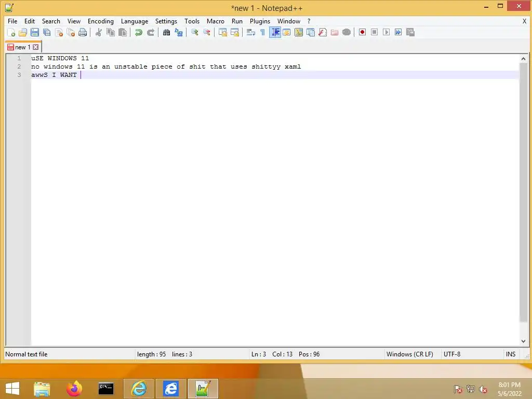Image resolution: width=532 pixels, height=399 pixels.
Task: Print the document with the Print icon
Action: coord(83,32)
